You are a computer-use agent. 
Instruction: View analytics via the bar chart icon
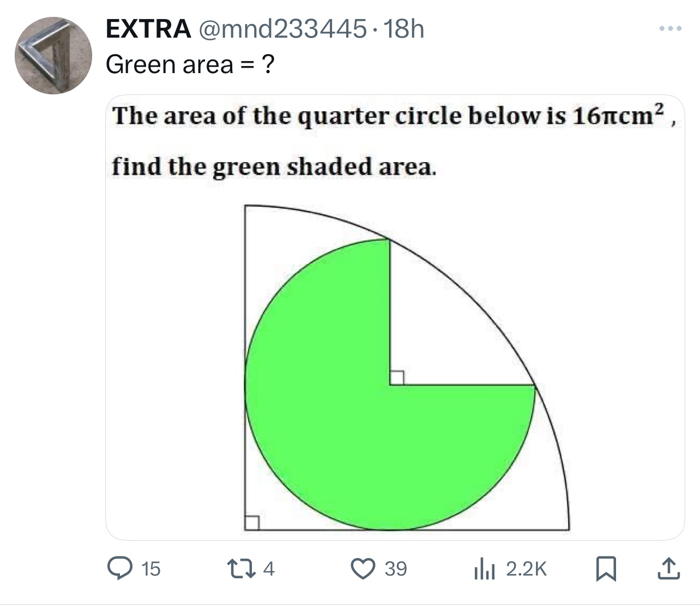(484, 569)
